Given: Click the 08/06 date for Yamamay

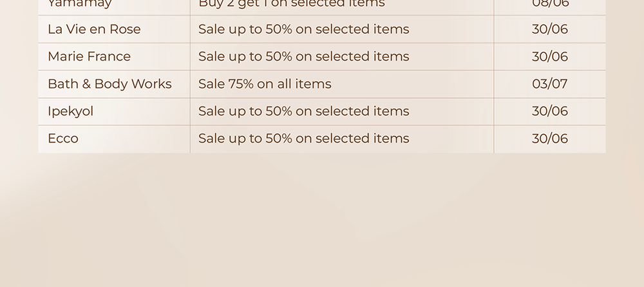Looking at the screenshot, I should 550,3.
